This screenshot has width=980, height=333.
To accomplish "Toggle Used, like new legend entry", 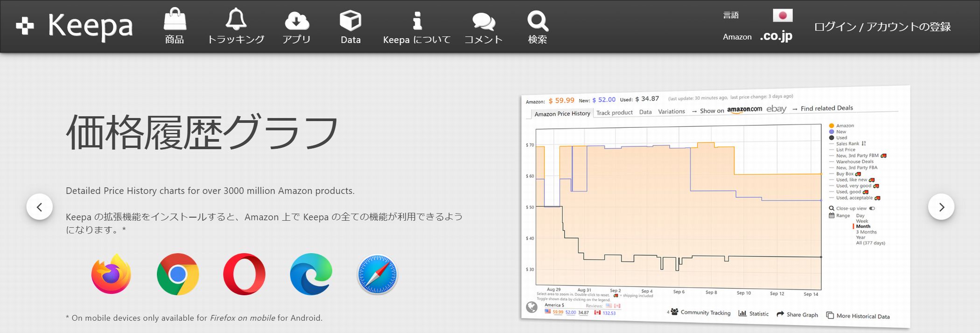I will pyautogui.click(x=852, y=180).
